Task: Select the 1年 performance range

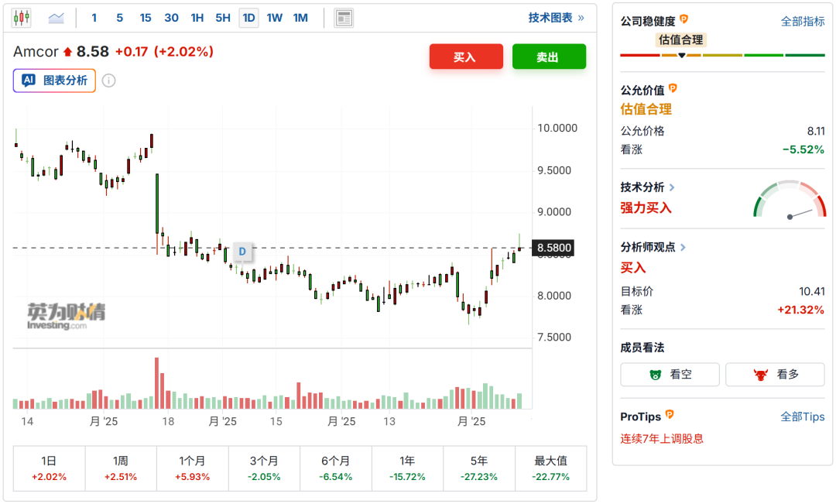Action: 407,468
